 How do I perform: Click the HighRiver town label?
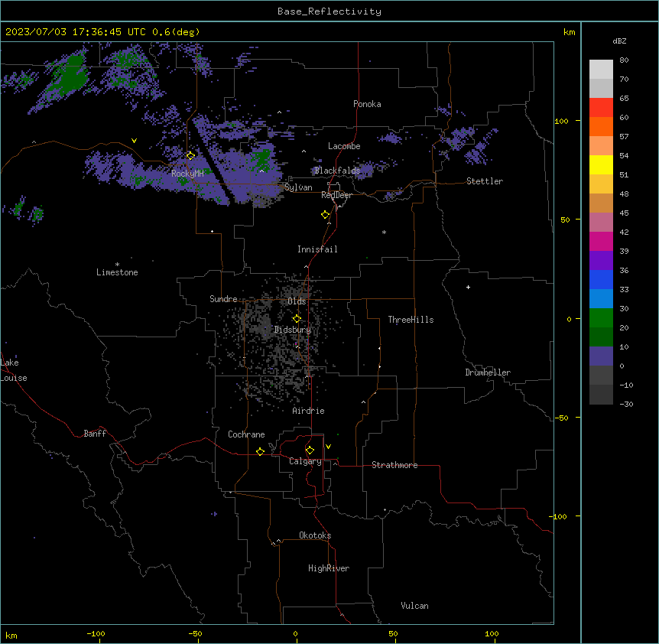pyautogui.click(x=329, y=568)
